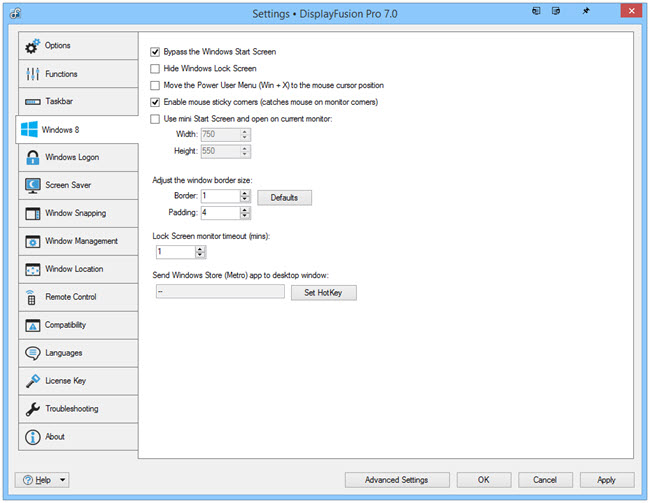Open the Help button dropdown arrow
Screen dimensions: 650x503
[63, 480]
